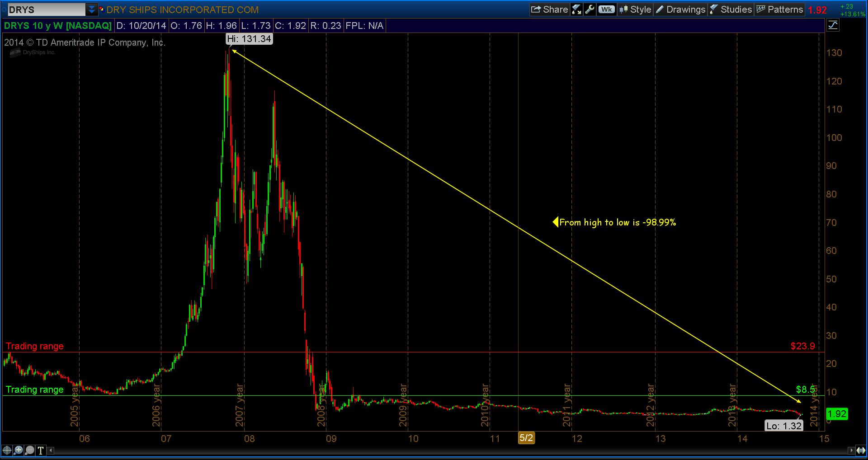Click the 08 time axis label
Image resolution: width=868 pixels, height=460 pixels.
pyautogui.click(x=249, y=438)
